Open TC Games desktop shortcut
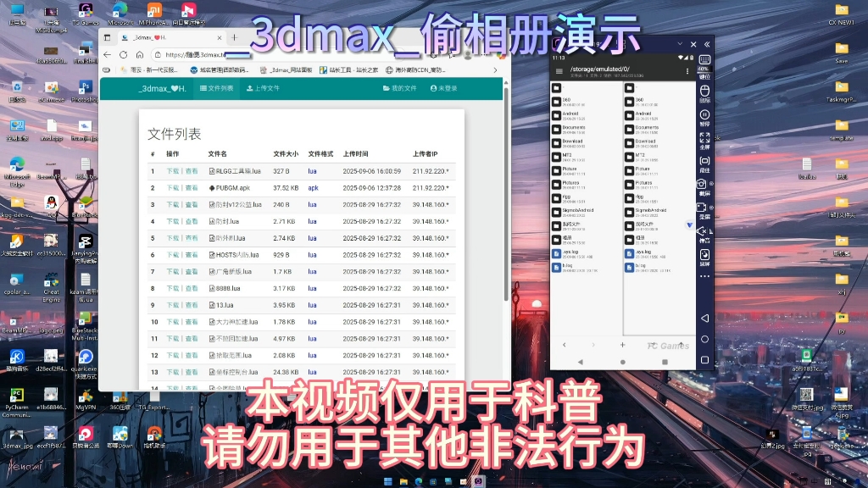Screen dimensions: 868x488 pyautogui.click(x=86, y=14)
